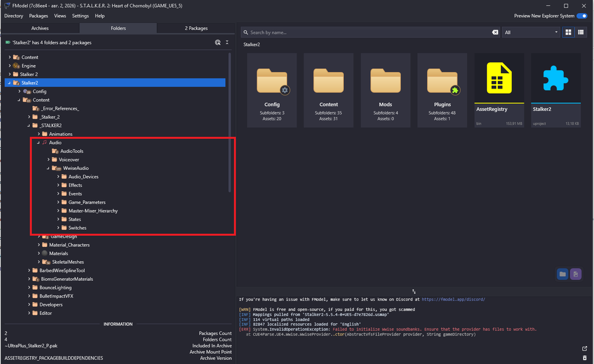Image resolution: width=594 pixels, height=364 pixels.
Task: Expand the Stalker 2 folder
Action: tap(10, 74)
